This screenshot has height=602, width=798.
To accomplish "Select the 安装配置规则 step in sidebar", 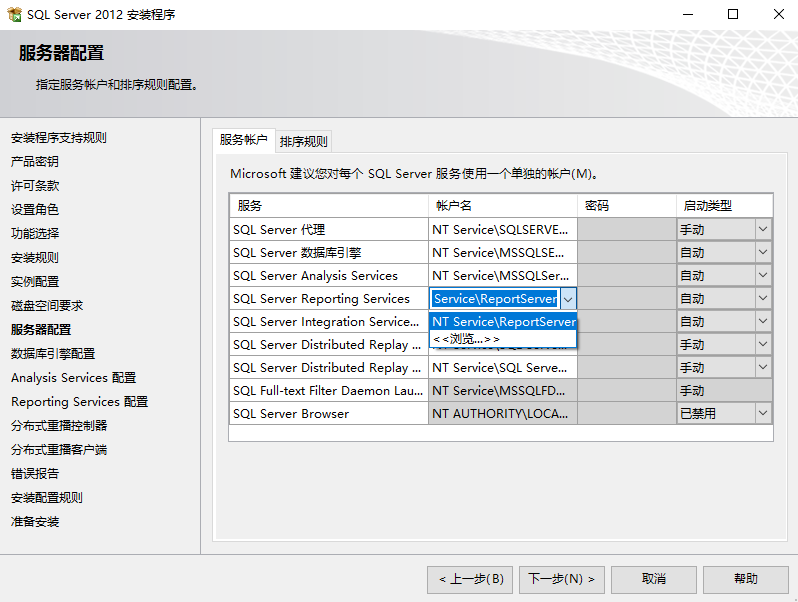I will (47, 498).
